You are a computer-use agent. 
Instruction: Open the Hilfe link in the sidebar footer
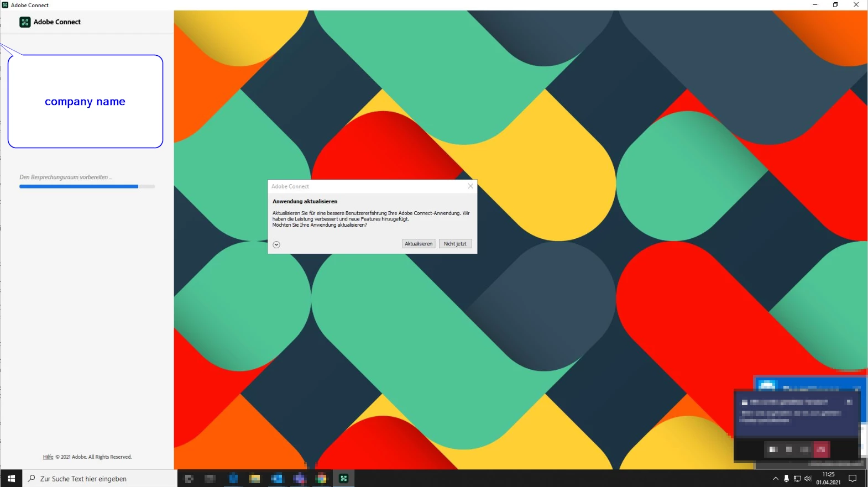48,457
